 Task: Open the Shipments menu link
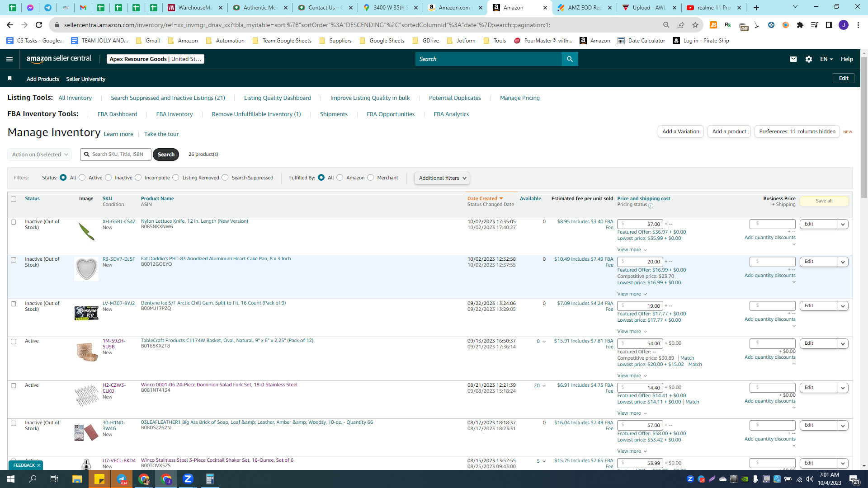(334, 114)
